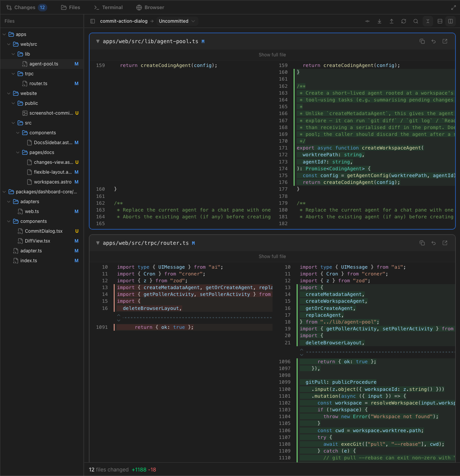
Task: Switch to split side-by-side diff view
Action: point(451,21)
